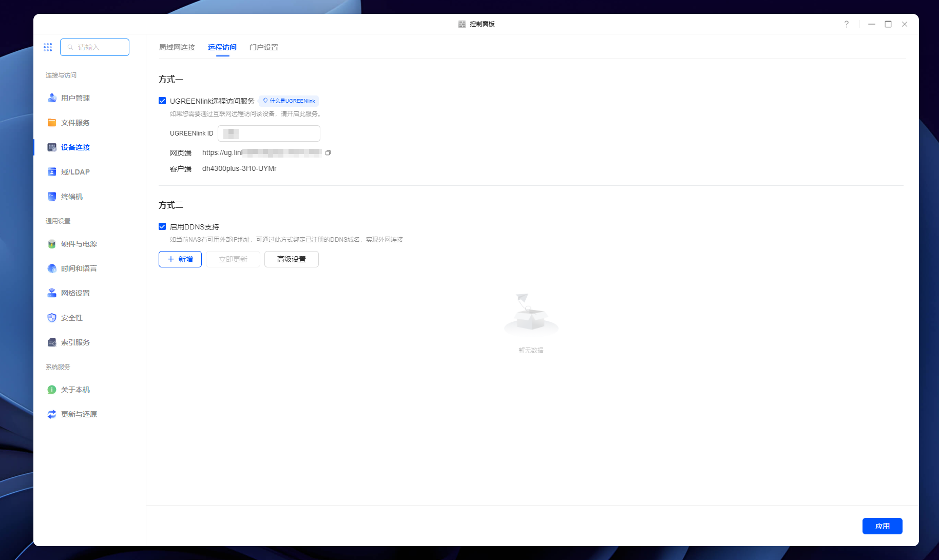Viewport: 939px width, 560px height.
Task: Close the 控制面板 window
Action: (905, 24)
